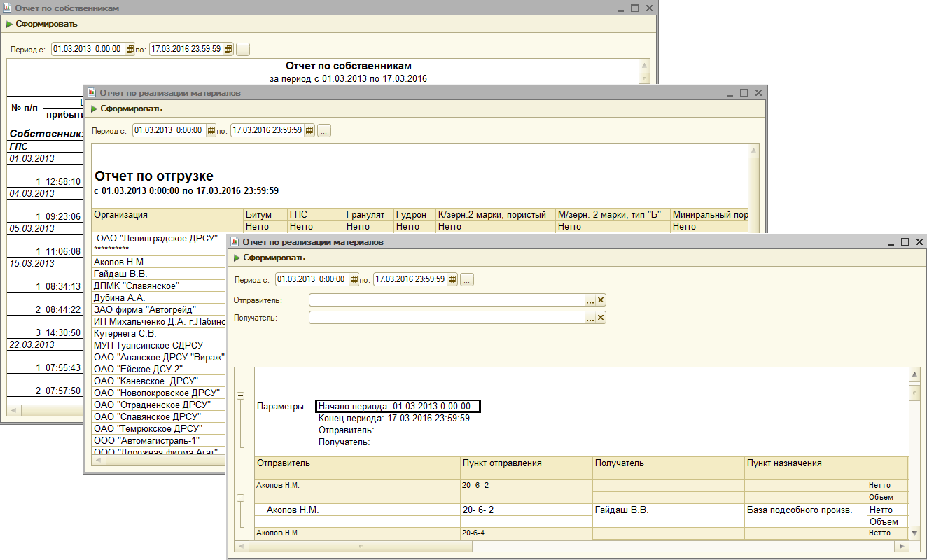Open start date calendar above the Отправитель field
The width and height of the screenshot is (927, 560).
coord(354,280)
